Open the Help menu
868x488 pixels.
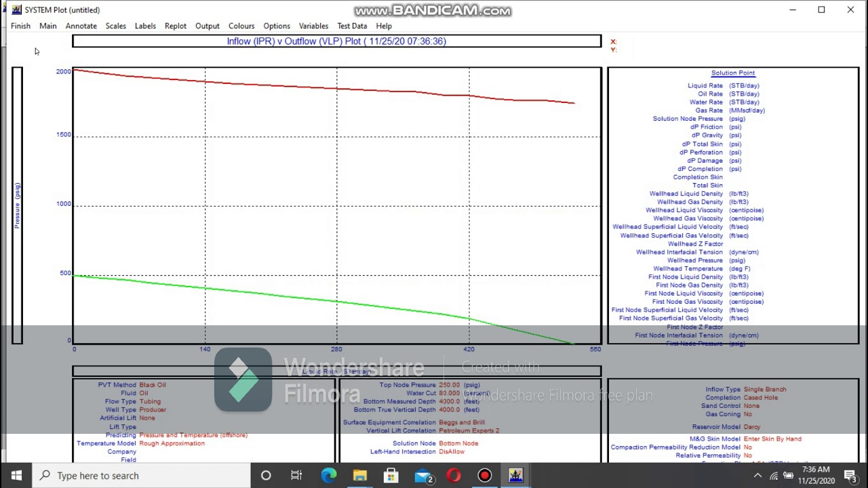384,26
